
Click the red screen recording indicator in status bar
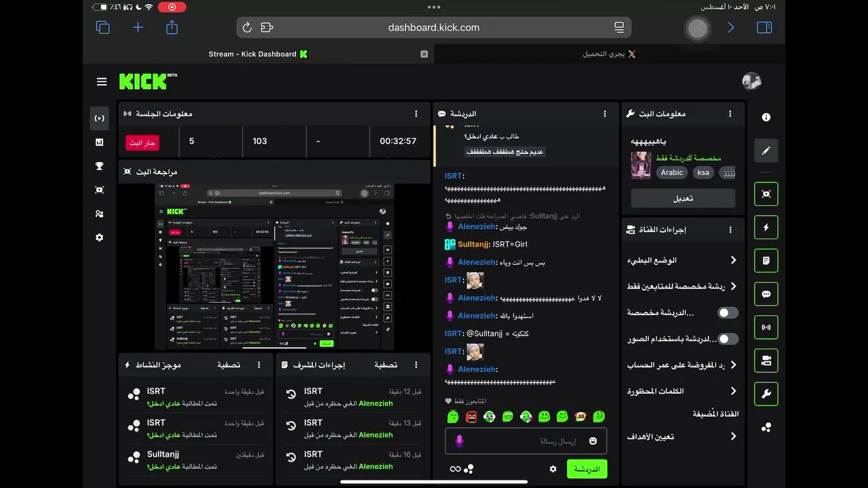172,7
